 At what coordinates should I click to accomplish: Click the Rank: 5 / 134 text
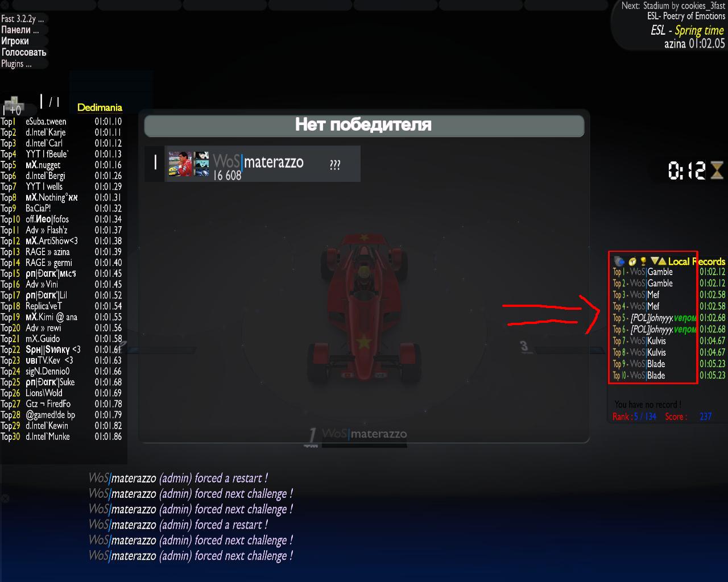click(634, 417)
